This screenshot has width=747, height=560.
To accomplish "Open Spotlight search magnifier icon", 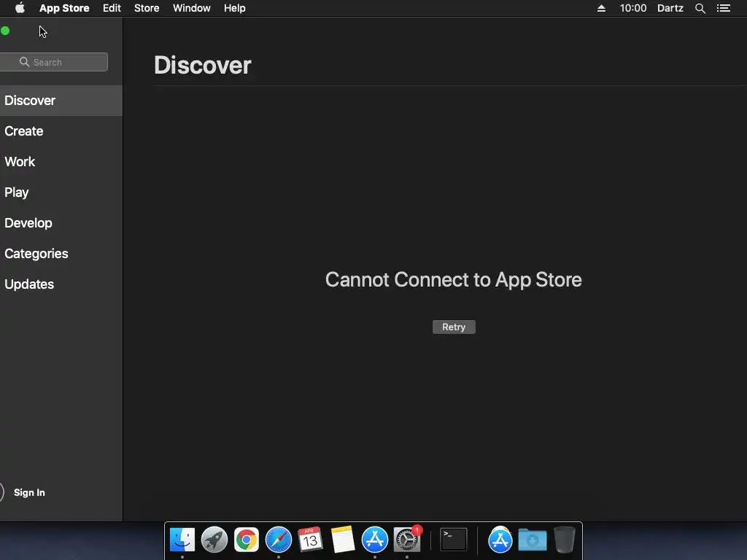I will [700, 8].
